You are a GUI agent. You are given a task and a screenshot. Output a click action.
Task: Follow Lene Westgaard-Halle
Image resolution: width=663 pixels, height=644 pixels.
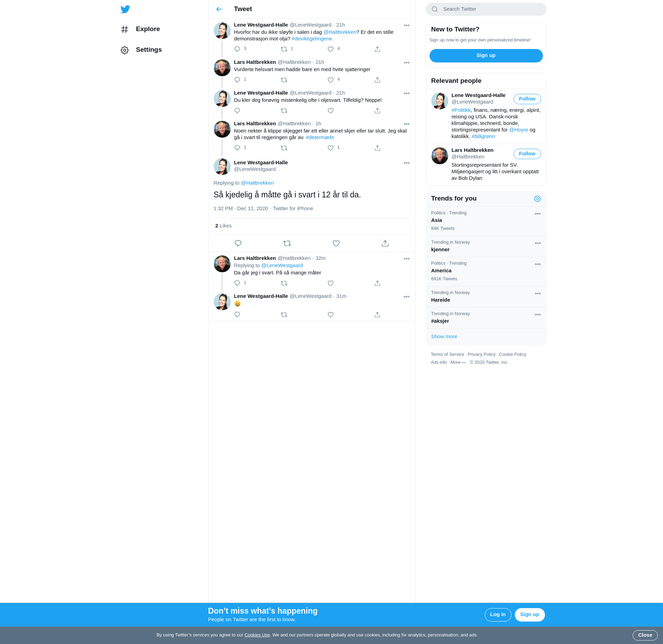click(x=527, y=99)
